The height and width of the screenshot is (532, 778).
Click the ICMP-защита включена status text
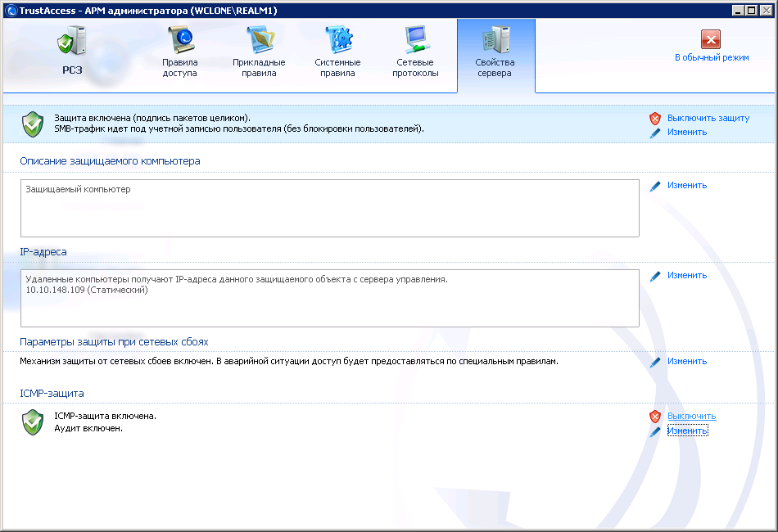coord(105,416)
